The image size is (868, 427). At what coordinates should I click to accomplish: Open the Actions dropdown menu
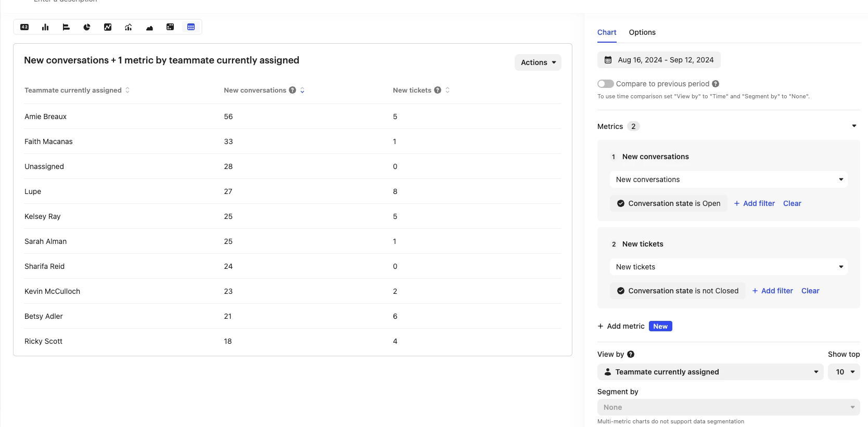(538, 62)
